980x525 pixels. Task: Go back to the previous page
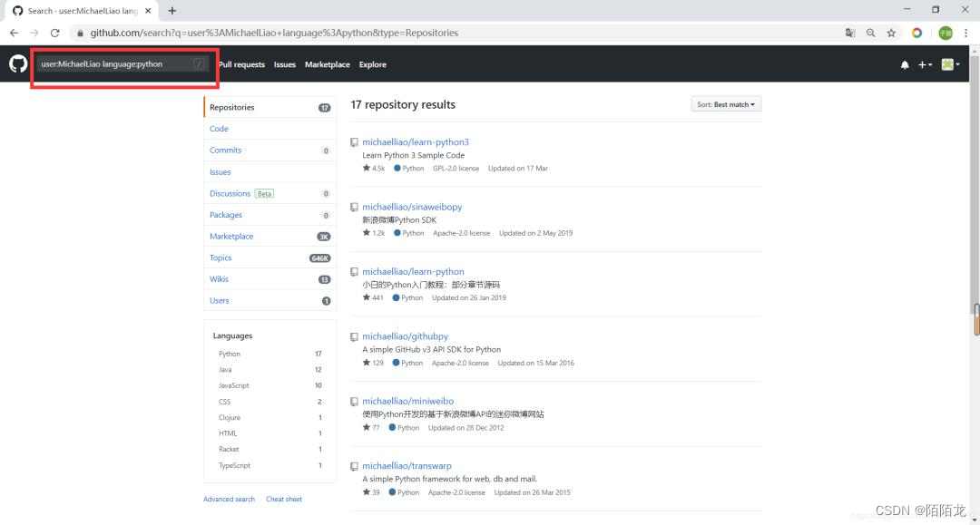14,33
